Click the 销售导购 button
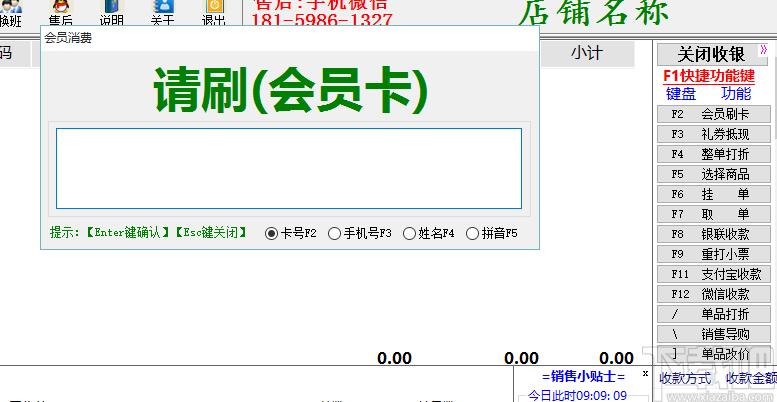Viewport: 777px width, 402px height. point(714,334)
